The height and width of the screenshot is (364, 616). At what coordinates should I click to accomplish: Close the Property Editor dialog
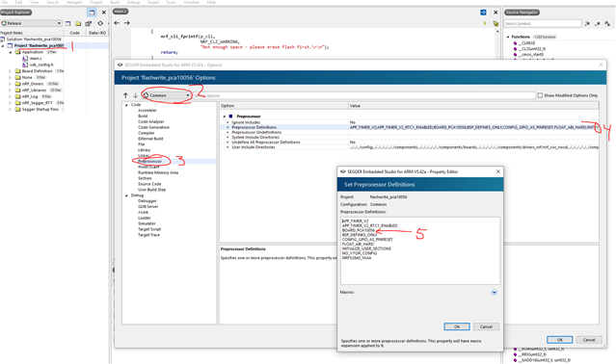(x=498, y=171)
